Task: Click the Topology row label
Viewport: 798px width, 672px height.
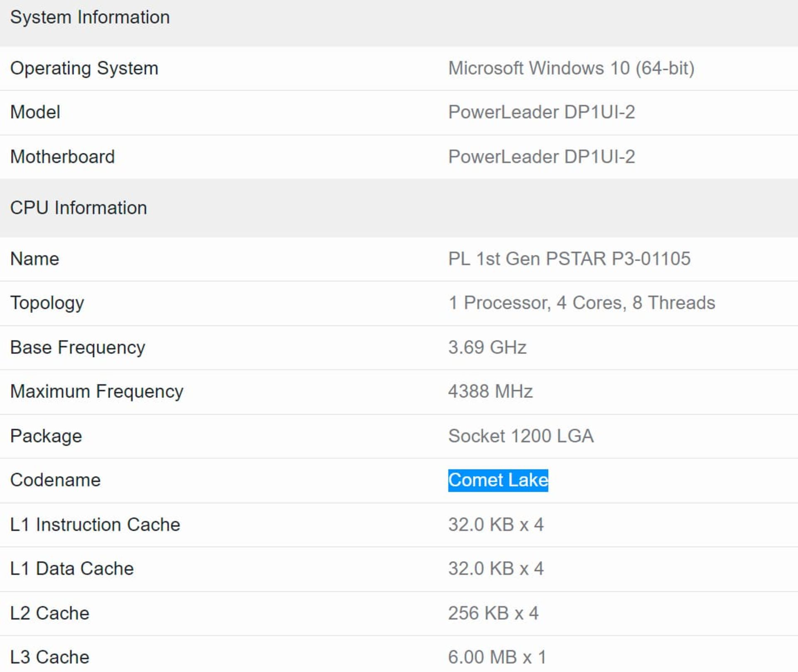Action: pyautogui.click(x=47, y=304)
